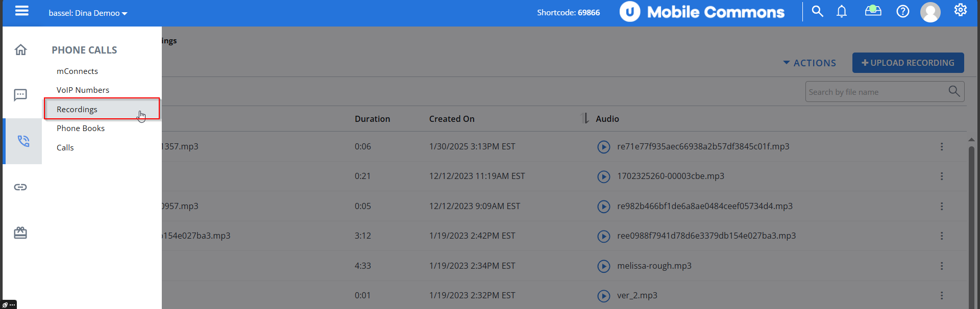980x309 pixels.
Task: Click the scrollbar up arrow
Action: click(x=971, y=140)
